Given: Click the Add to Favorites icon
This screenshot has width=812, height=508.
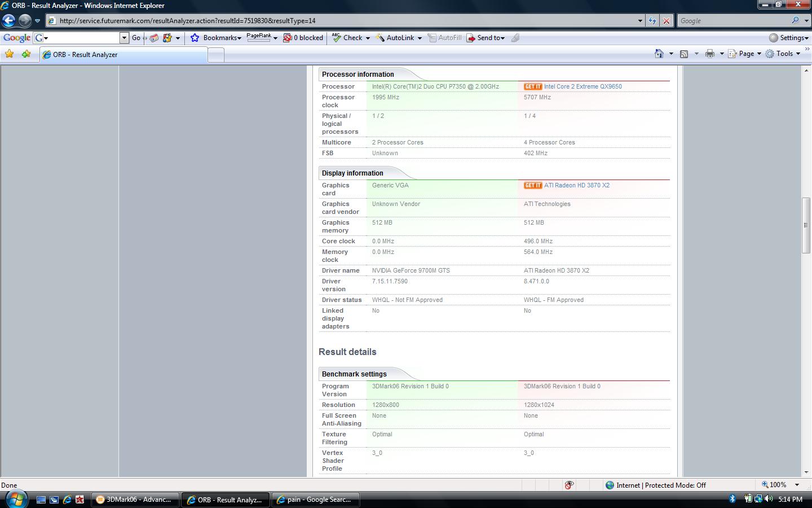Looking at the screenshot, I should point(26,54).
